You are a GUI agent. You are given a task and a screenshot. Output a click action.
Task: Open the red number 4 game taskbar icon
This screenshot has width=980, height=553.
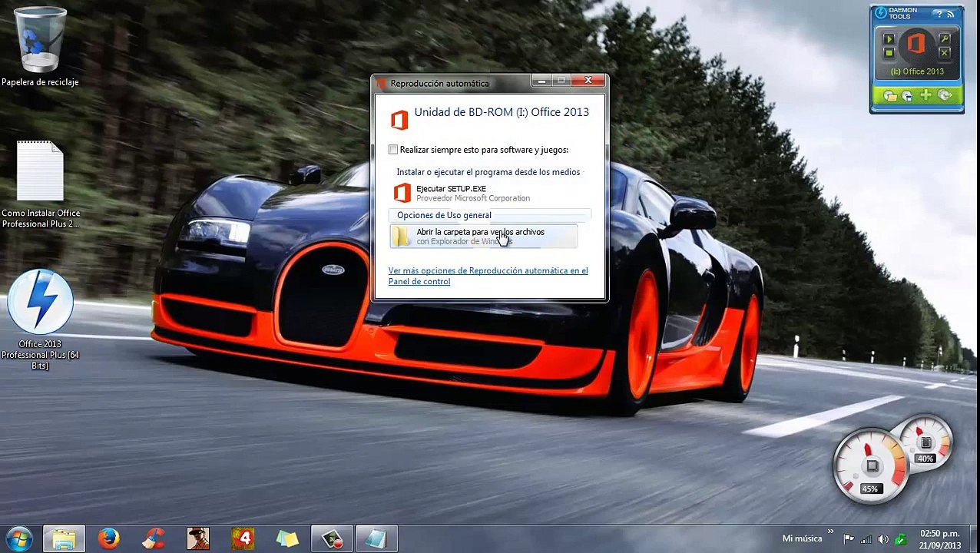pos(243,538)
